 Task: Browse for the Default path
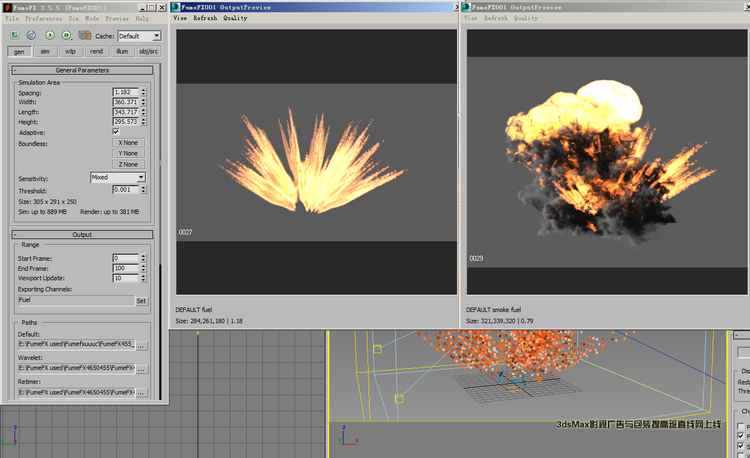142,345
